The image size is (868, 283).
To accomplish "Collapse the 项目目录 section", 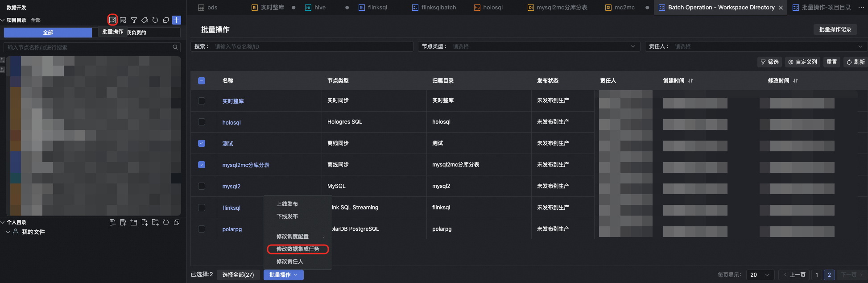I will [x=2, y=20].
